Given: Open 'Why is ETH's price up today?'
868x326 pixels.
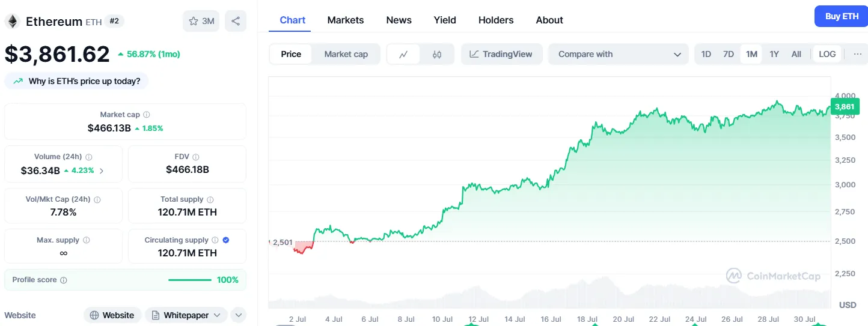Looking at the screenshot, I should (76, 81).
